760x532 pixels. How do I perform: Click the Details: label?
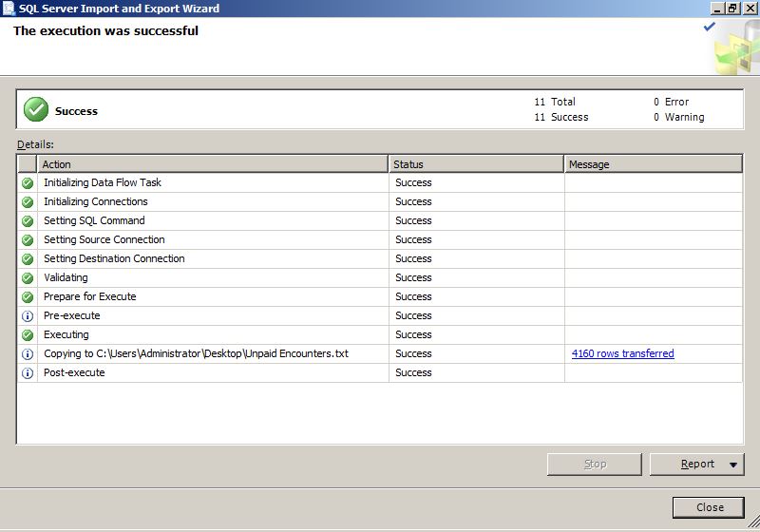tap(35, 144)
